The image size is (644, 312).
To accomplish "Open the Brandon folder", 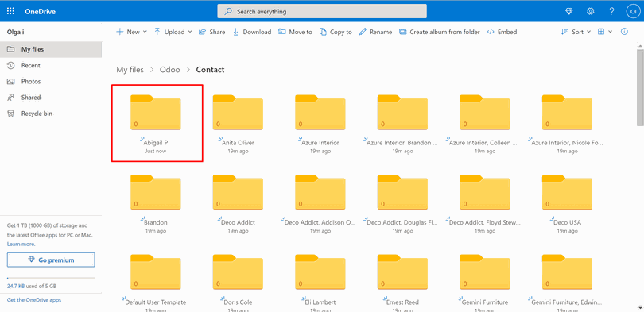I will [156, 192].
